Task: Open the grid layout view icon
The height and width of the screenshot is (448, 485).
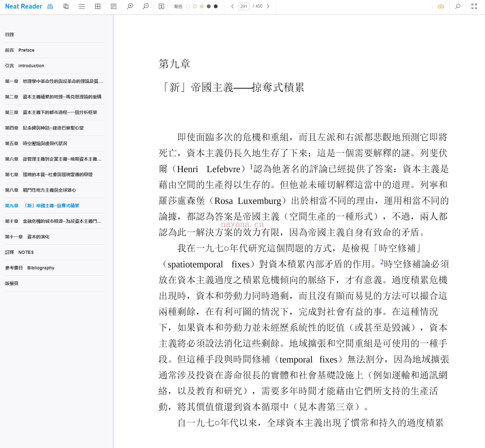Action: [98, 6]
